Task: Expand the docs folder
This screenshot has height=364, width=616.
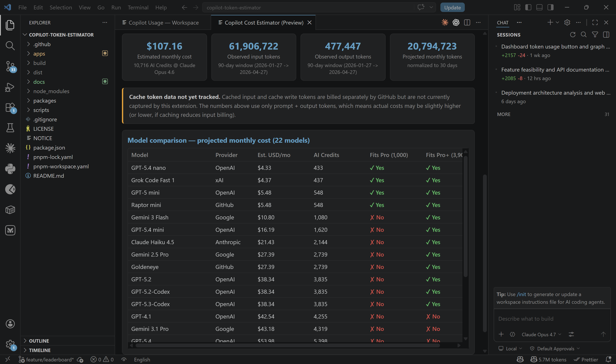Action: pyautogui.click(x=28, y=82)
